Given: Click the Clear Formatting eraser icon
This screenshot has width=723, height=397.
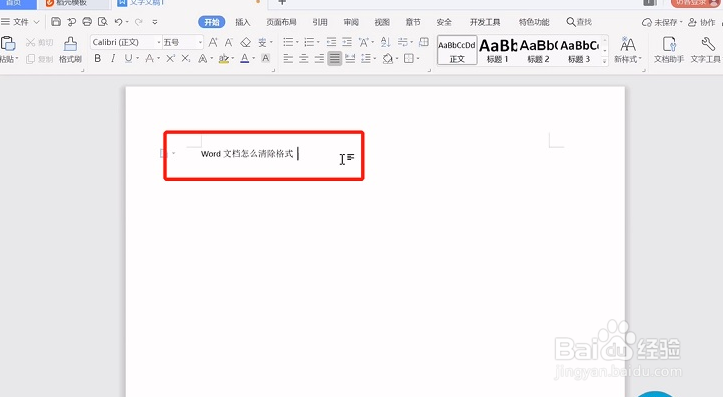Looking at the screenshot, I should 246,42.
